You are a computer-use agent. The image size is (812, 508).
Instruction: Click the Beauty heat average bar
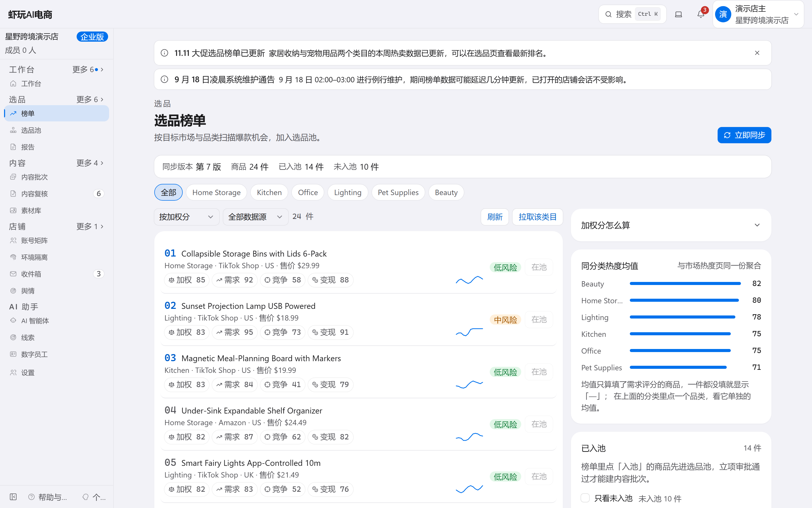[x=685, y=283]
